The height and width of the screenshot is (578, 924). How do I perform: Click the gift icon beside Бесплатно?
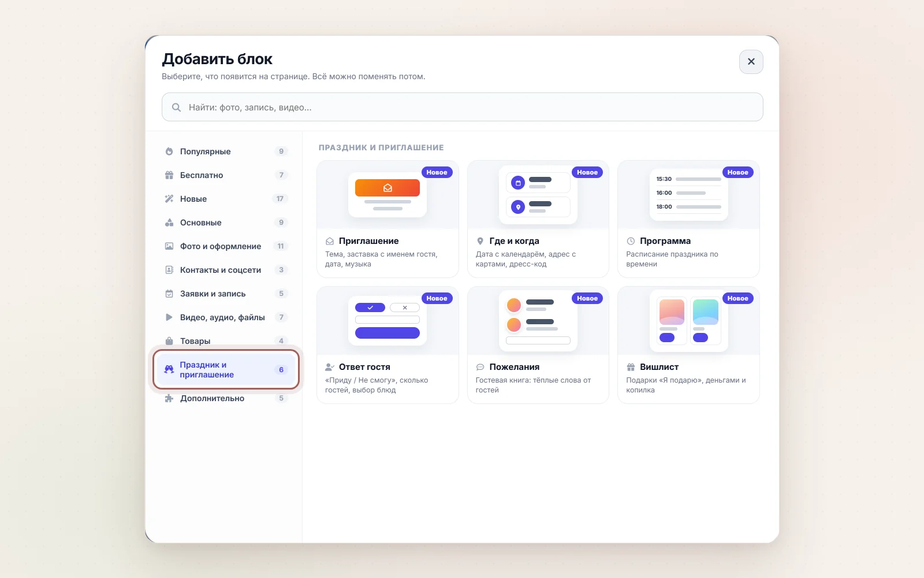click(x=169, y=175)
